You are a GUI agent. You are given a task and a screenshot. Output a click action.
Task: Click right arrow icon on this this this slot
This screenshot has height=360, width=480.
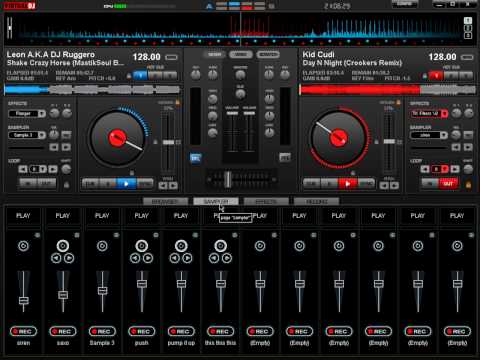(227, 258)
